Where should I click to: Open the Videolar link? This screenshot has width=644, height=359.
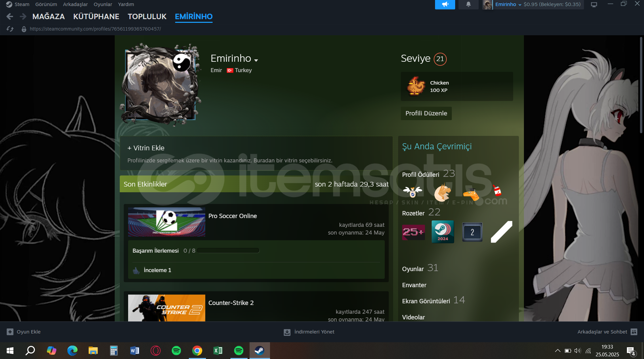(x=413, y=317)
